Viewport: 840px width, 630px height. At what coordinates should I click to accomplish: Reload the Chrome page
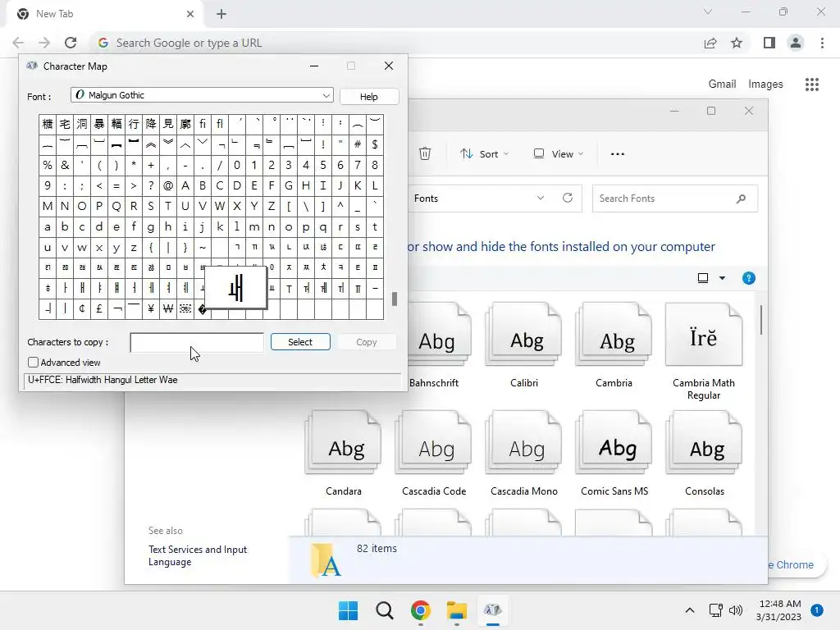point(71,43)
